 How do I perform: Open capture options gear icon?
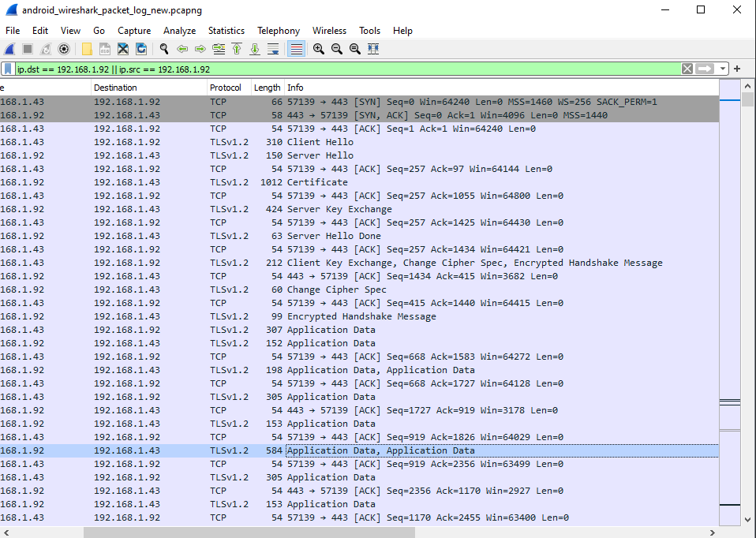pyautogui.click(x=64, y=49)
